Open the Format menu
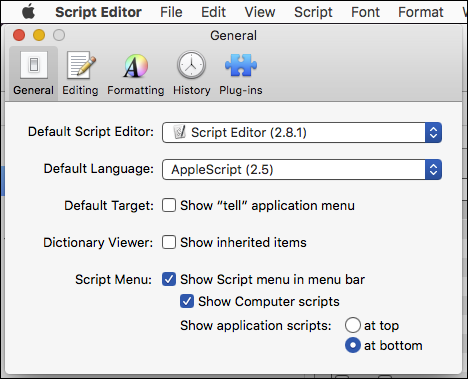The width and height of the screenshot is (468, 379). [421, 12]
